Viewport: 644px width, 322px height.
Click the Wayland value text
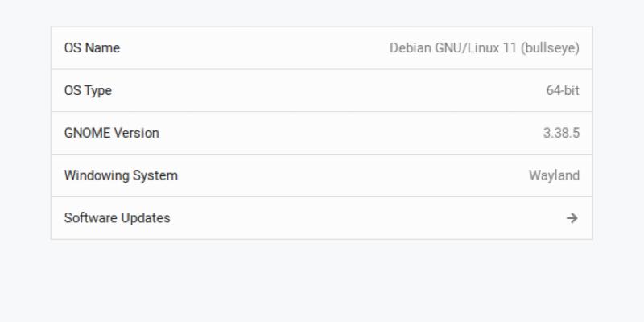[553, 175]
